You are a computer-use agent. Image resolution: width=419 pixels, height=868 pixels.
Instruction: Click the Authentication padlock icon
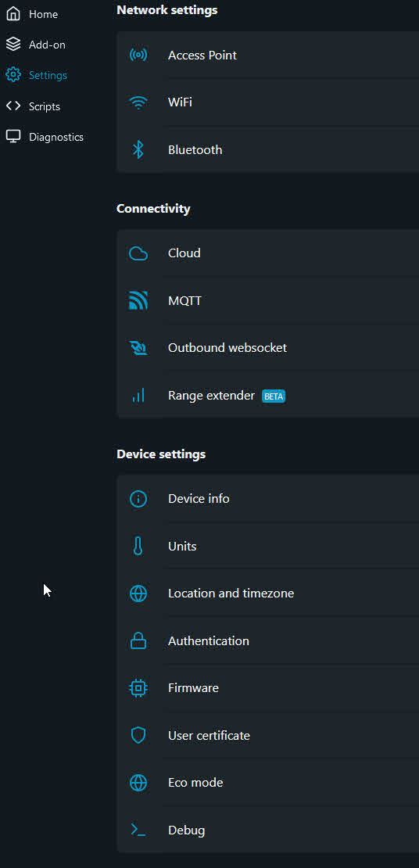138,641
